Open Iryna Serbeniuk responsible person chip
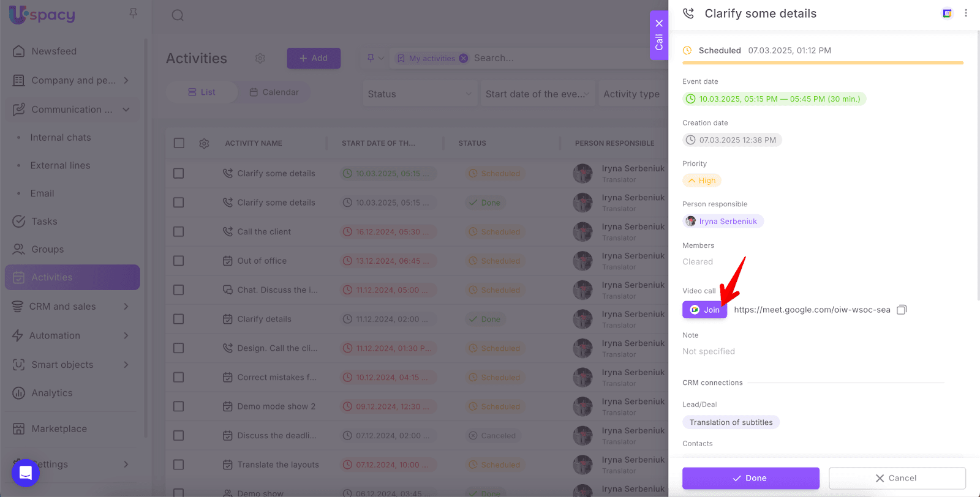 pos(723,222)
